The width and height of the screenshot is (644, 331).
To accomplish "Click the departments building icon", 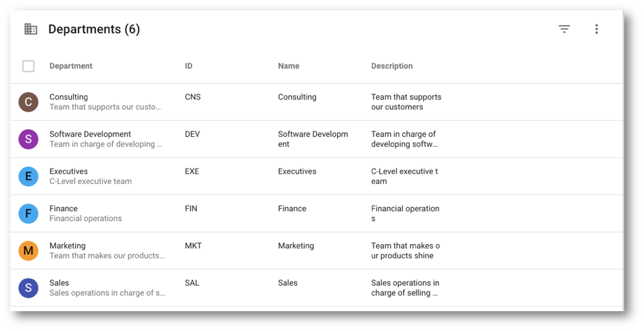I will click(31, 29).
